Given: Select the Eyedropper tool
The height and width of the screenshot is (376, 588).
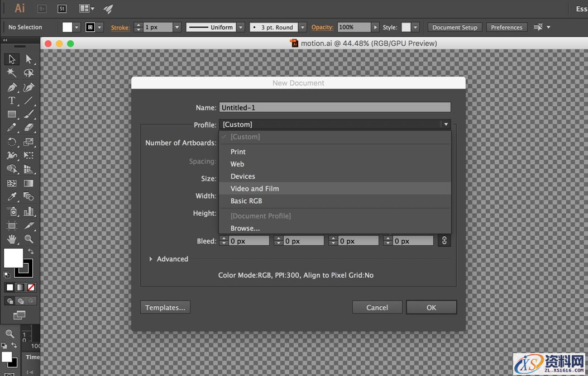Looking at the screenshot, I should pyautogui.click(x=11, y=197).
